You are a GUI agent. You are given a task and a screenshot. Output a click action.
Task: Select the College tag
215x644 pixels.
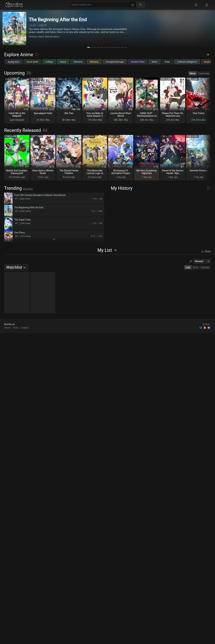point(49,62)
